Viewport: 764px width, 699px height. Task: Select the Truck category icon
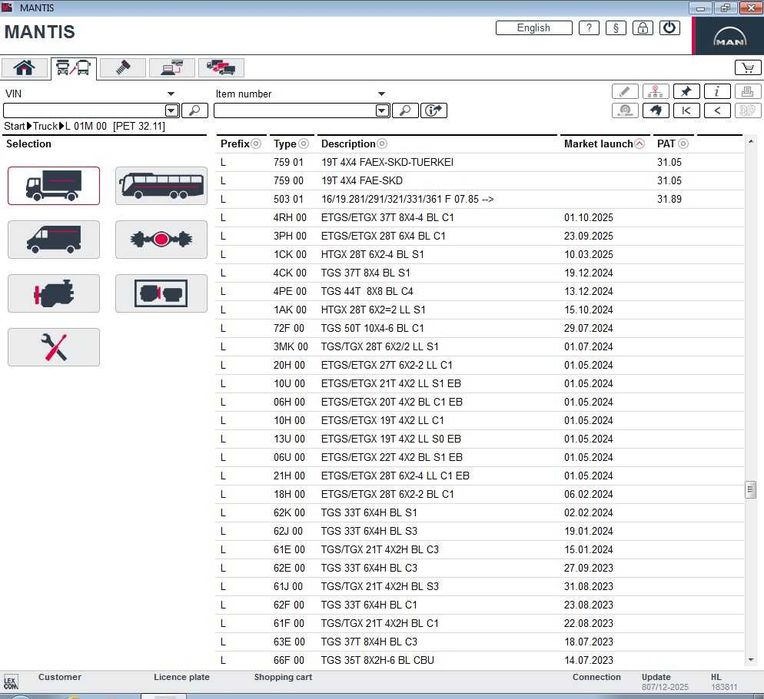click(x=54, y=186)
